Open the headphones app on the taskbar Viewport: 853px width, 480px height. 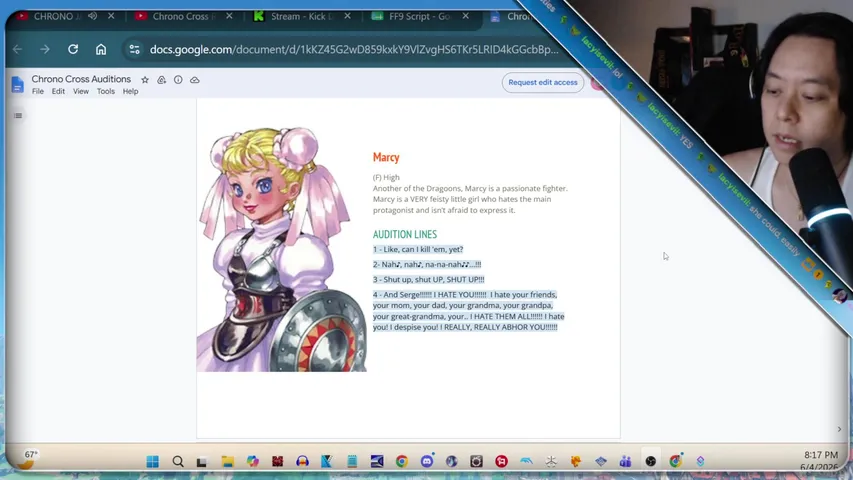(x=302, y=461)
